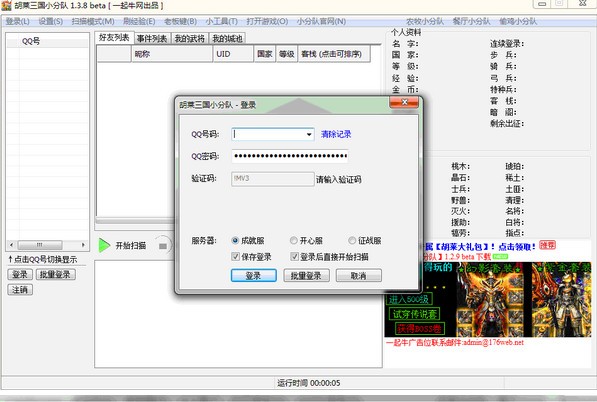
Task: Close the 胡莱三国小分队 登录 dialog
Action: (404, 102)
